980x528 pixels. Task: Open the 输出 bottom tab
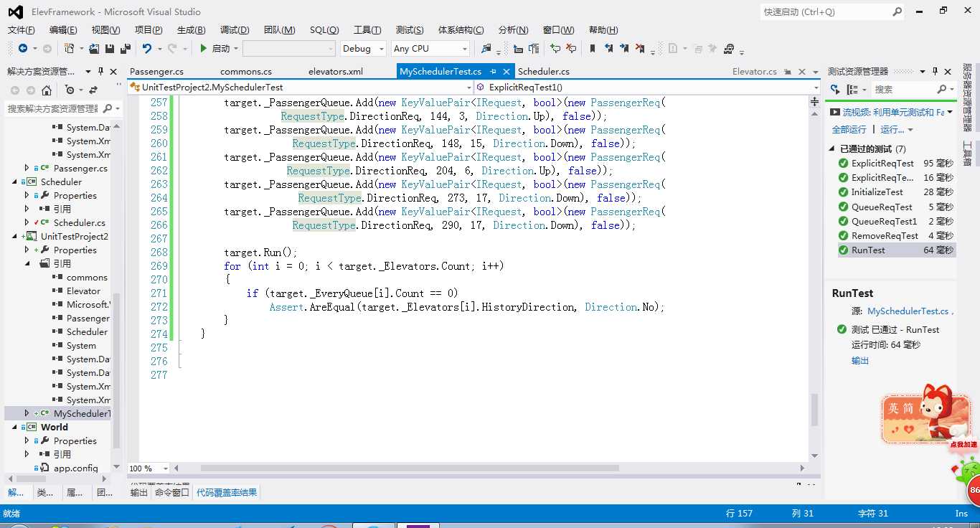click(x=138, y=492)
